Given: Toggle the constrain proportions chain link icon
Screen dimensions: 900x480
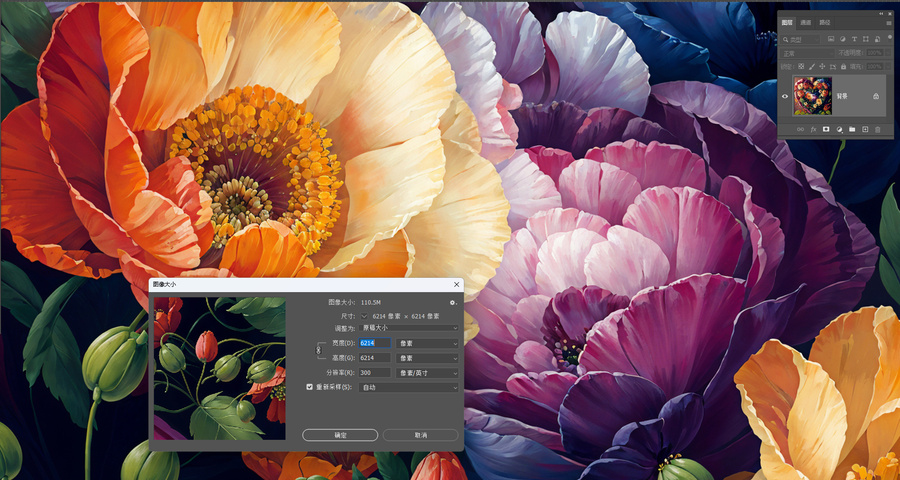Looking at the screenshot, I should (319, 350).
